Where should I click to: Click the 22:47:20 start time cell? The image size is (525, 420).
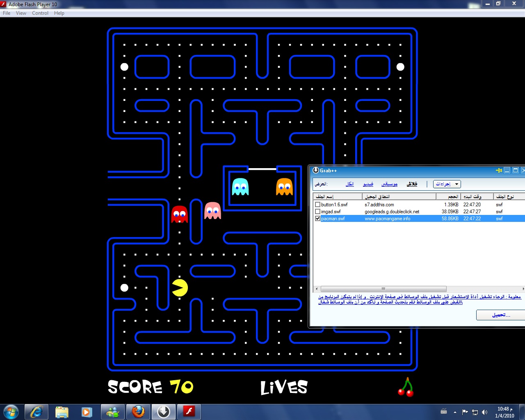click(x=472, y=205)
